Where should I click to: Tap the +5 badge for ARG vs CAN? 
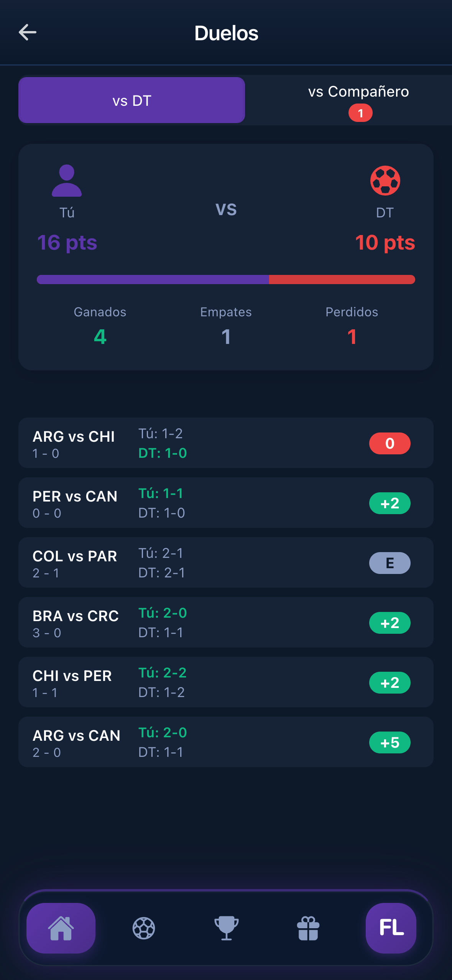pos(390,742)
